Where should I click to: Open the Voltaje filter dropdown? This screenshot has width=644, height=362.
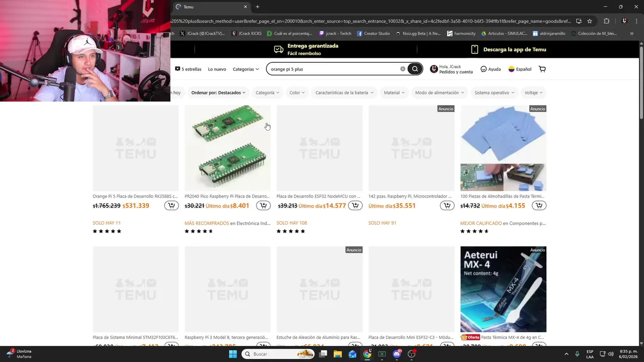tap(534, 93)
